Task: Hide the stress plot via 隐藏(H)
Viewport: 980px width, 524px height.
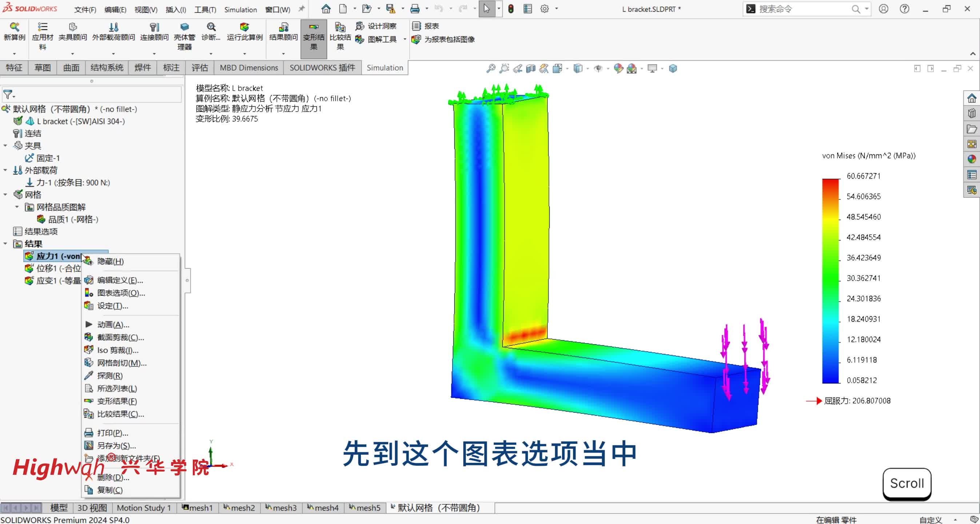Action: click(x=110, y=261)
